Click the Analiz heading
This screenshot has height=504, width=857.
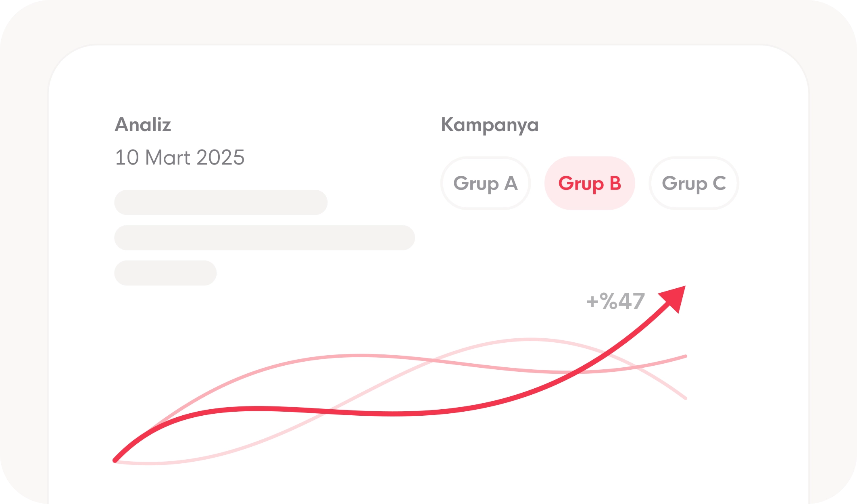(143, 125)
